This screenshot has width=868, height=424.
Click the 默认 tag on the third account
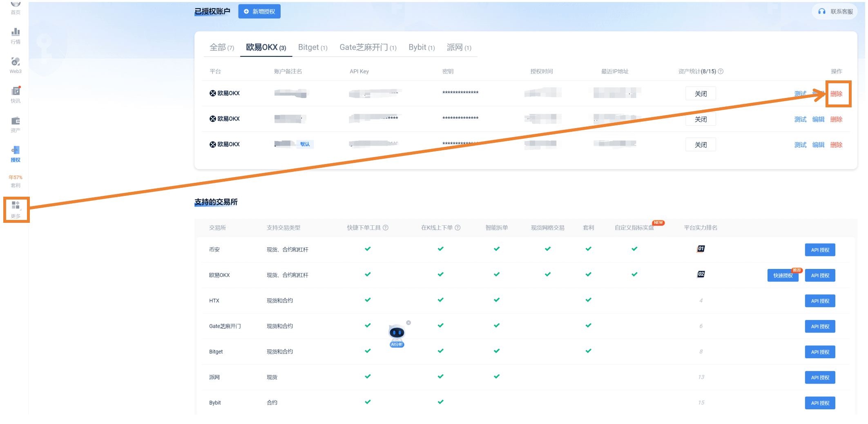point(305,144)
